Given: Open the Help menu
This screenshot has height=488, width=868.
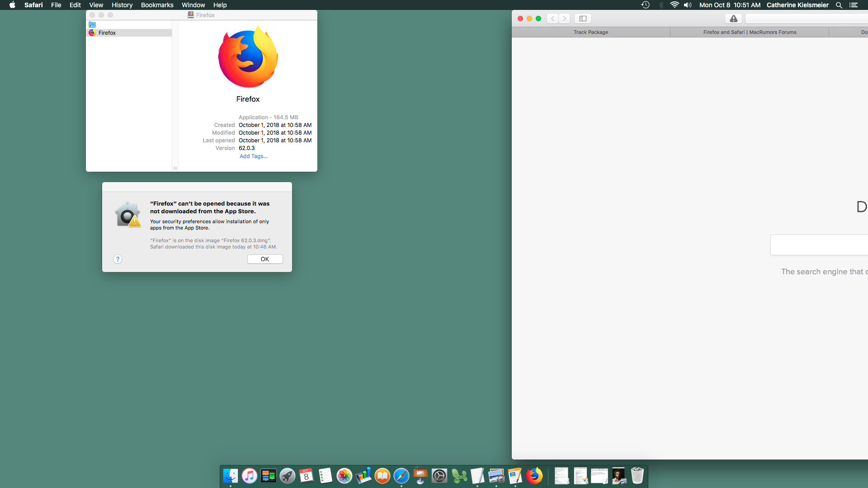Looking at the screenshot, I should (x=220, y=5).
